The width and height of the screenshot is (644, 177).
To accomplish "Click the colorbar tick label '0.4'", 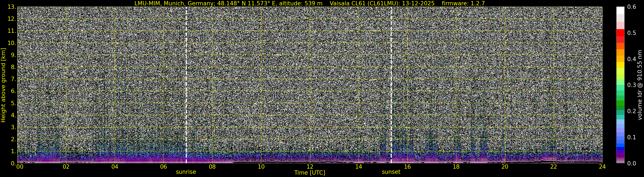I will click(632, 59).
